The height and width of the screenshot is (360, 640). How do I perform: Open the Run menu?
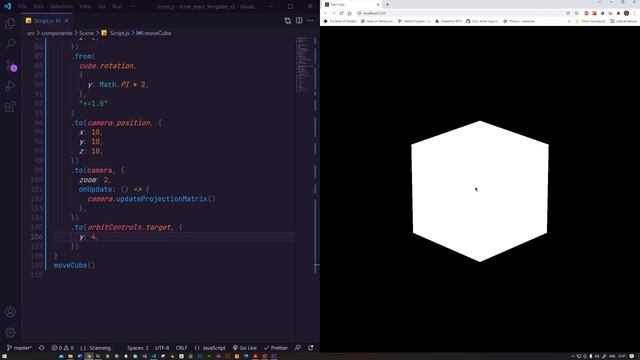[x=117, y=7]
